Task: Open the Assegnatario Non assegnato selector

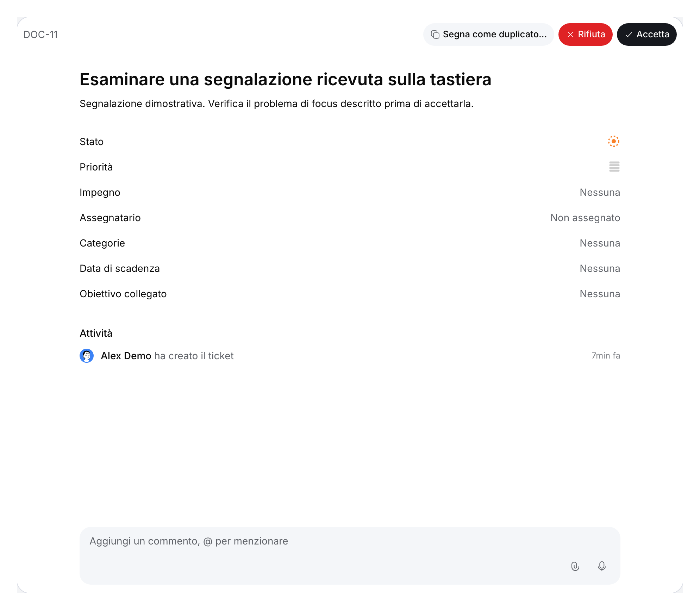Action: pyautogui.click(x=585, y=218)
